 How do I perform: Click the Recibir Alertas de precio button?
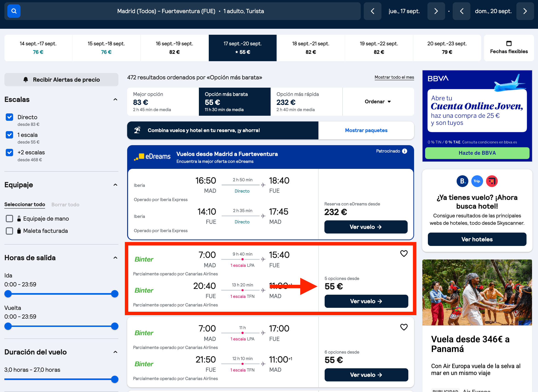point(61,80)
